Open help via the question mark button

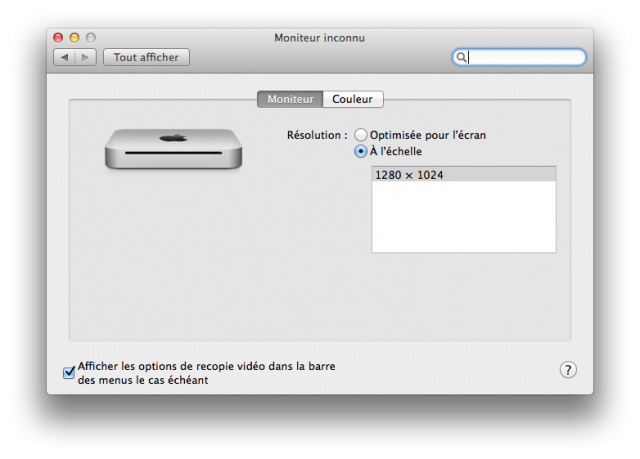pyautogui.click(x=568, y=370)
